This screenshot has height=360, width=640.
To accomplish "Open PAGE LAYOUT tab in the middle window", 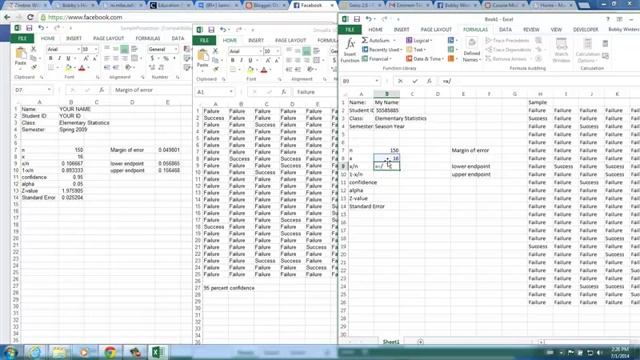I will 291,40.
